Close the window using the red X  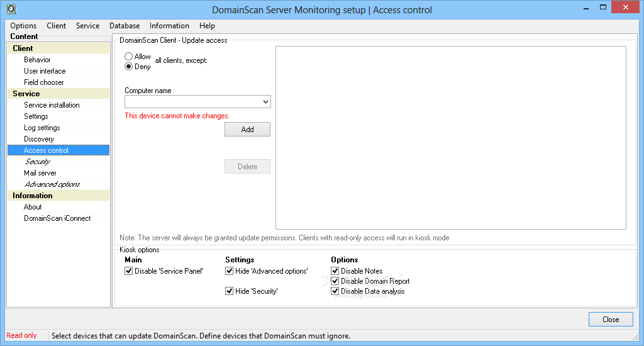point(626,7)
